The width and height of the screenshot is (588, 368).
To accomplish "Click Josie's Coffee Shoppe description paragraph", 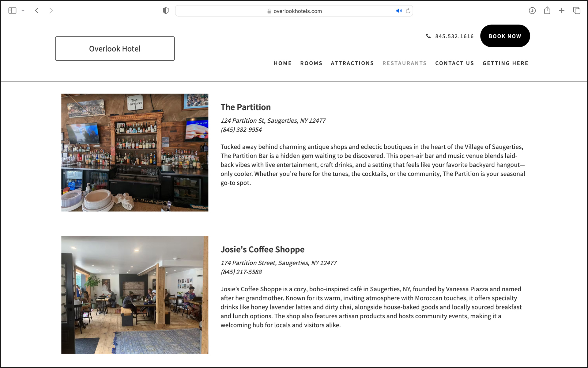I will [x=371, y=307].
